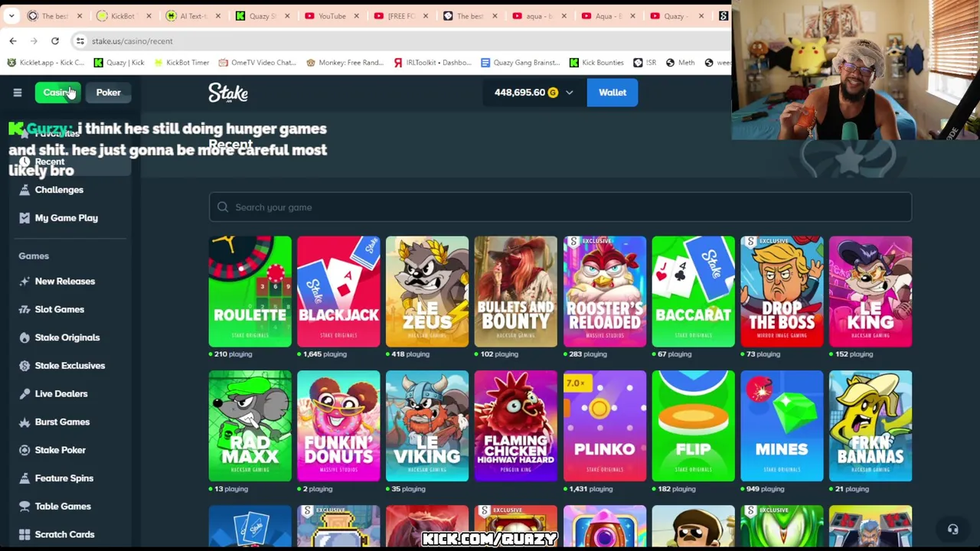
Task: Open the currency dropdown next to balance
Action: point(569,93)
